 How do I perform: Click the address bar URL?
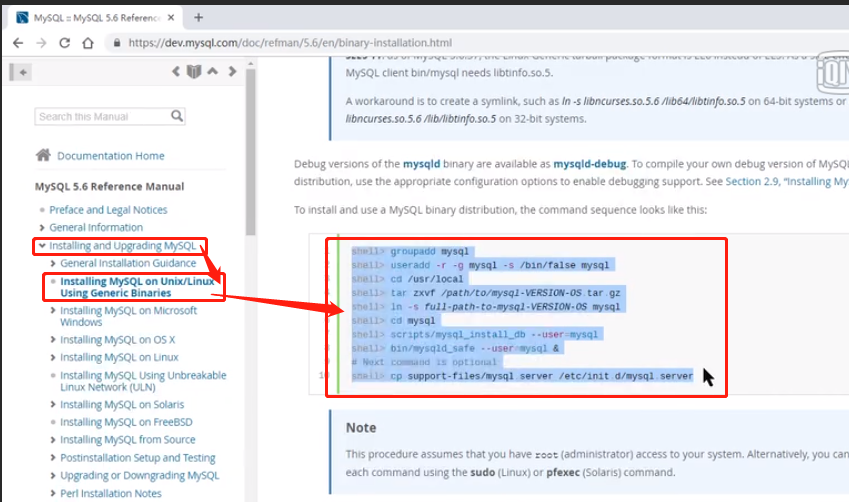coord(290,43)
